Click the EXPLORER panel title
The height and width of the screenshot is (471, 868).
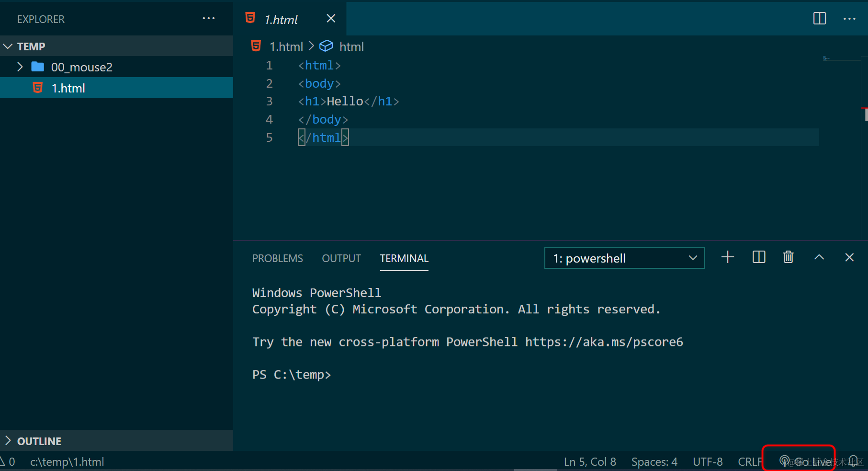[41, 19]
